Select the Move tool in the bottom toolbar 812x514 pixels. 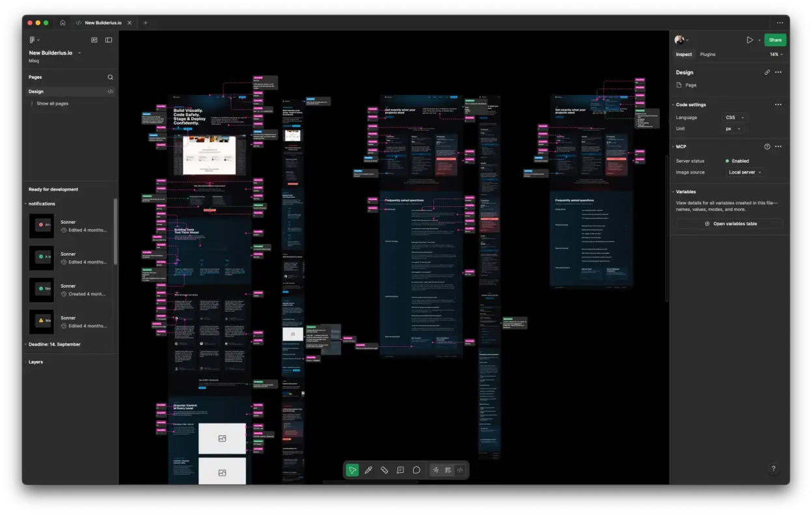point(353,470)
